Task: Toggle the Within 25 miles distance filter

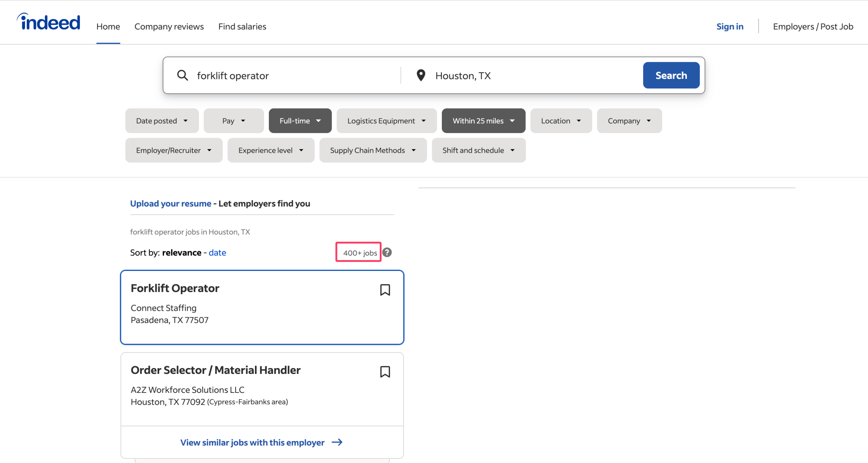Action: click(x=483, y=121)
